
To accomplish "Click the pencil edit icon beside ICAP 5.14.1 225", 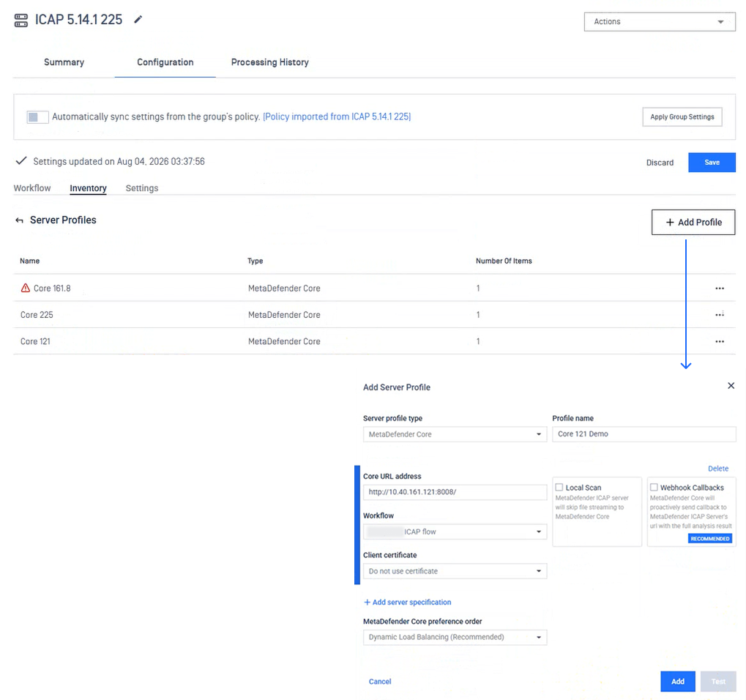I will coord(138,20).
